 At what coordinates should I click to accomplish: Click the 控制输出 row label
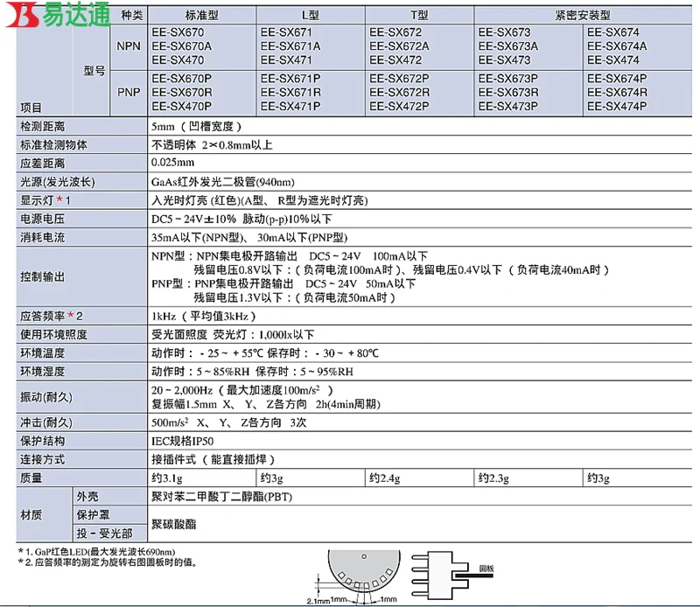(x=42, y=276)
